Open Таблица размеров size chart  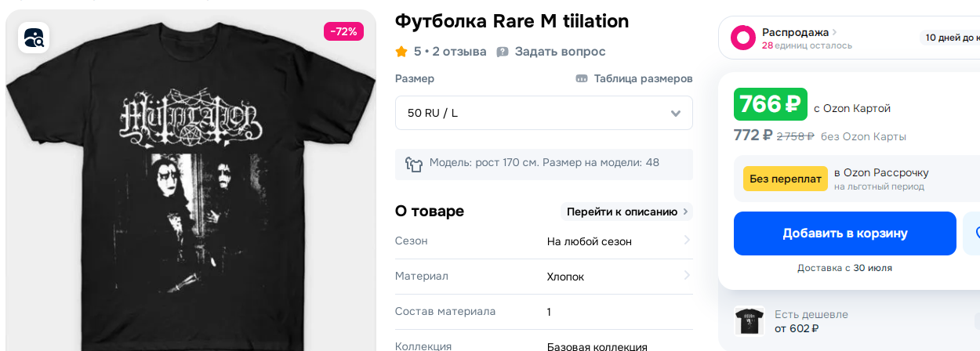tap(643, 78)
